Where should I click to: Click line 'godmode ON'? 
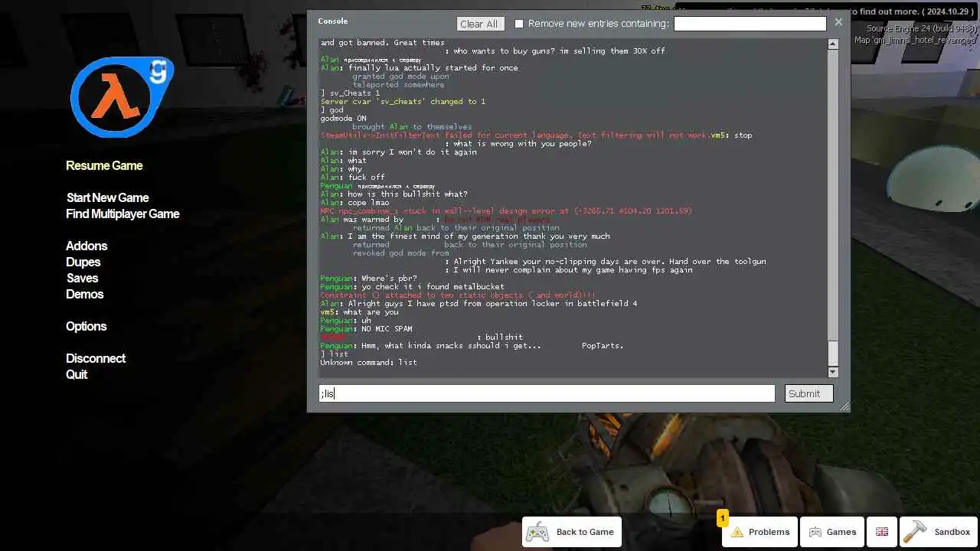[343, 119]
